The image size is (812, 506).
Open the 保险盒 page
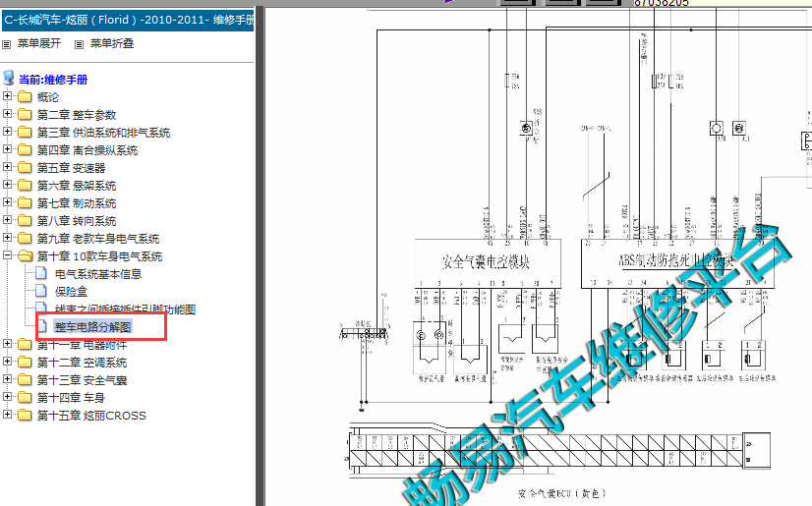pyautogui.click(x=72, y=292)
